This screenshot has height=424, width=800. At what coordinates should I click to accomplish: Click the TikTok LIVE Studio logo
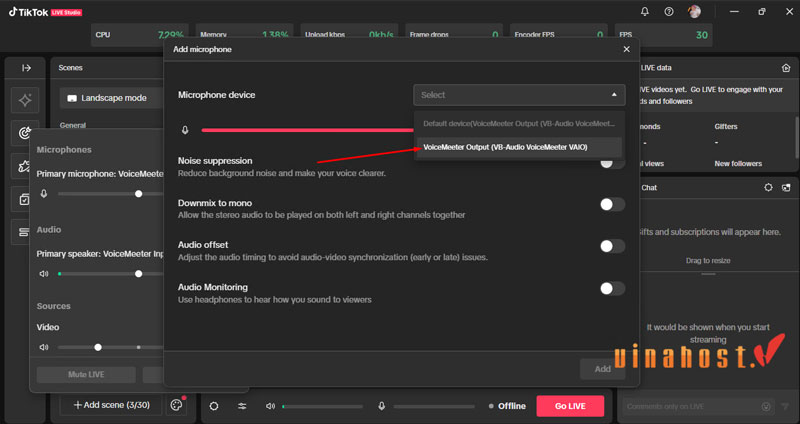[x=45, y=12]
